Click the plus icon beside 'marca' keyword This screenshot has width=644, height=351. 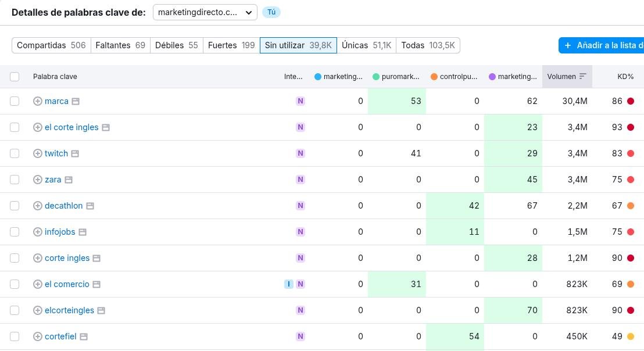click(38, 101)
